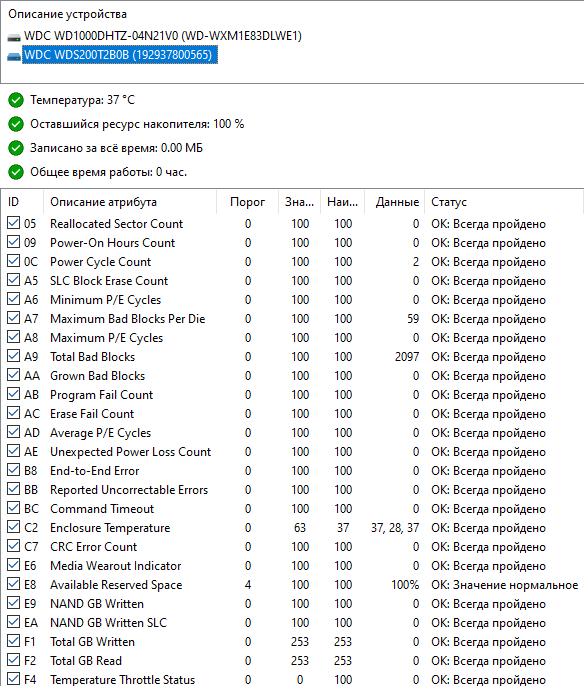Sort by the Статус column header

(x=504, y=202)
